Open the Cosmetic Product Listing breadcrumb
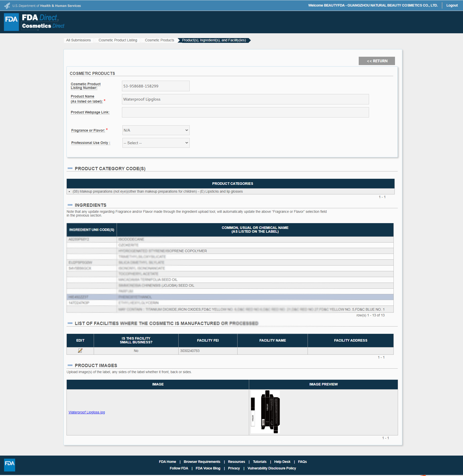 tap(118, 40)
